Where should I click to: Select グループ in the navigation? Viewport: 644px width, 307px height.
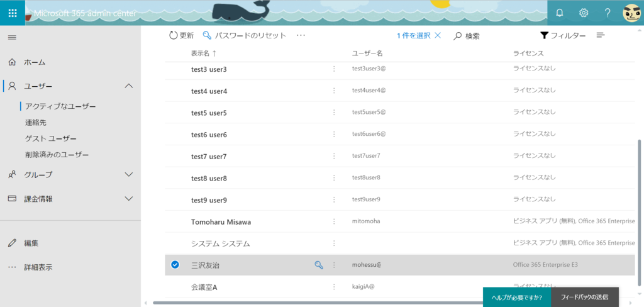(x=38, y=175)
